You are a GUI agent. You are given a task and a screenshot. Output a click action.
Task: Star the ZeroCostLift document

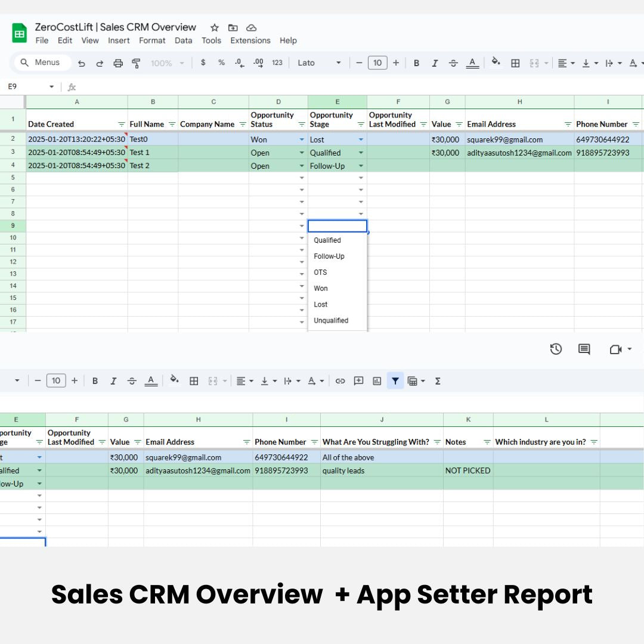[x=215, y=27]
